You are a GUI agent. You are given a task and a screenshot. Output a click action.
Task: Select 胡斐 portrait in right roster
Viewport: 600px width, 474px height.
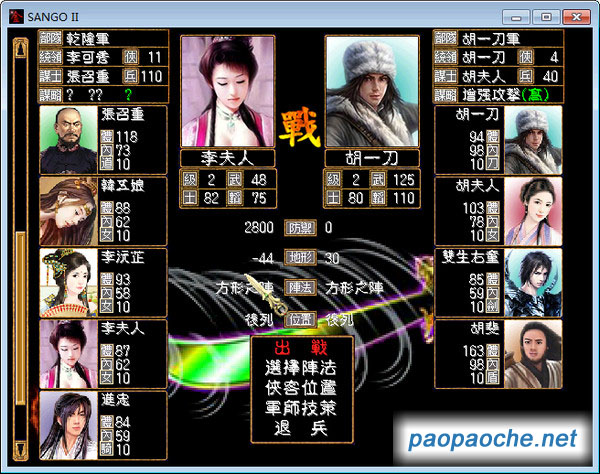pyautogui.click(x=533, y=354)
